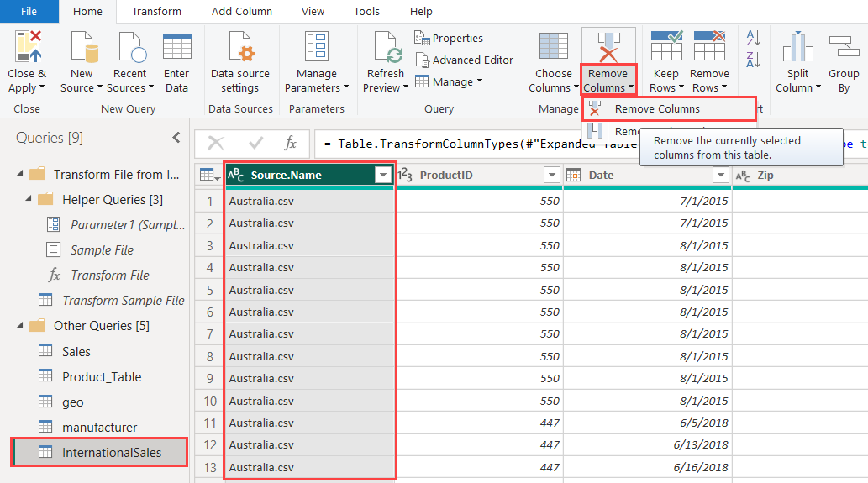Click the Group By icon

(x=844, y=46)
